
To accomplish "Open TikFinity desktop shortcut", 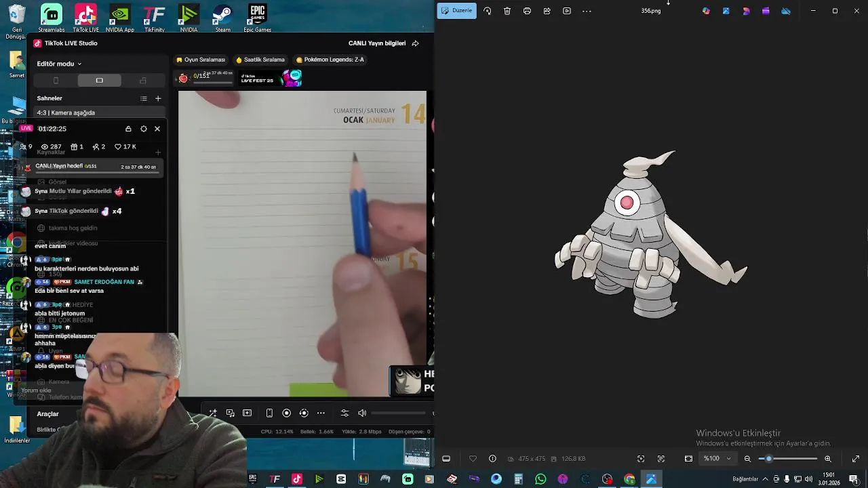I will (155, 18).
